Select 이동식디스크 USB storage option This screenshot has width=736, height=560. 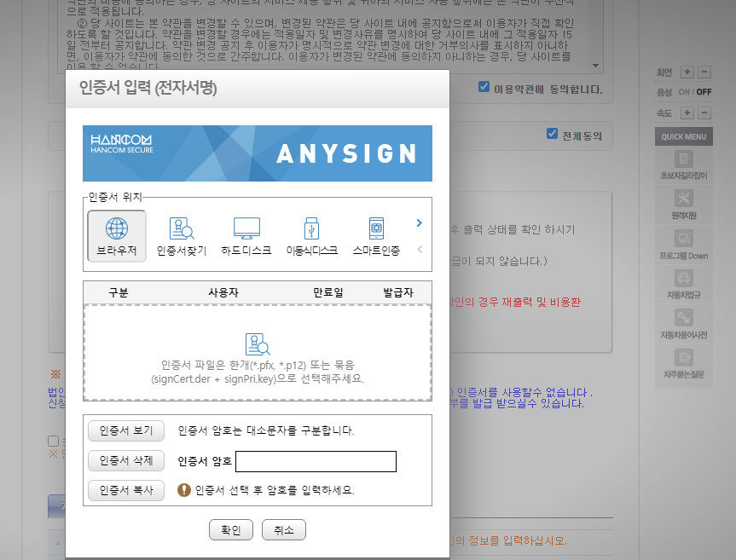[311, 235]
